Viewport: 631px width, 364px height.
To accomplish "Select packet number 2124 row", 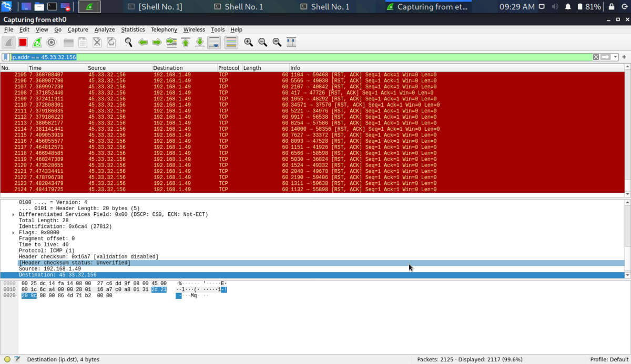I will (312, 190).
